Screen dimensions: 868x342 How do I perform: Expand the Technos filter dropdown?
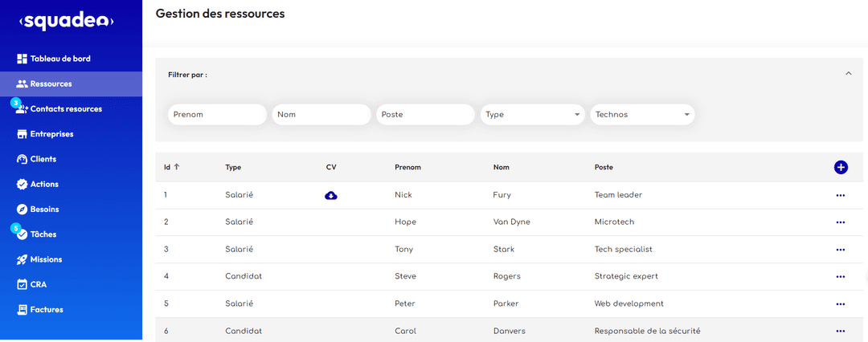(642, 115)
